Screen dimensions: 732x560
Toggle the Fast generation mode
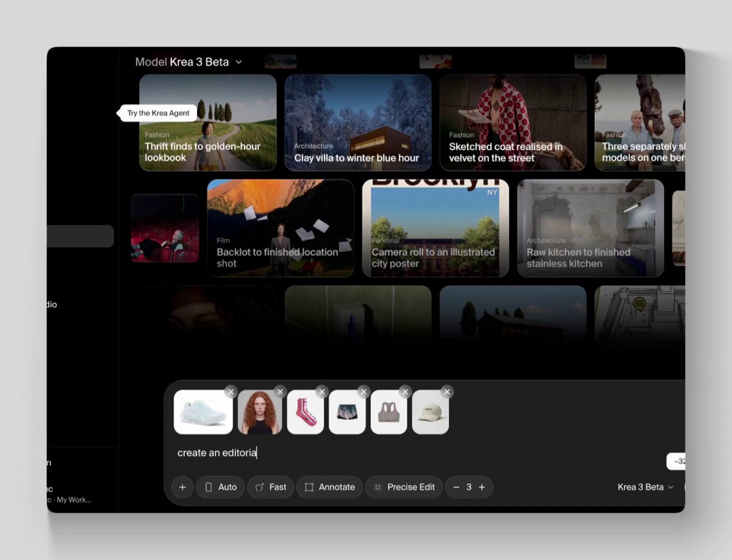[270, 487]
